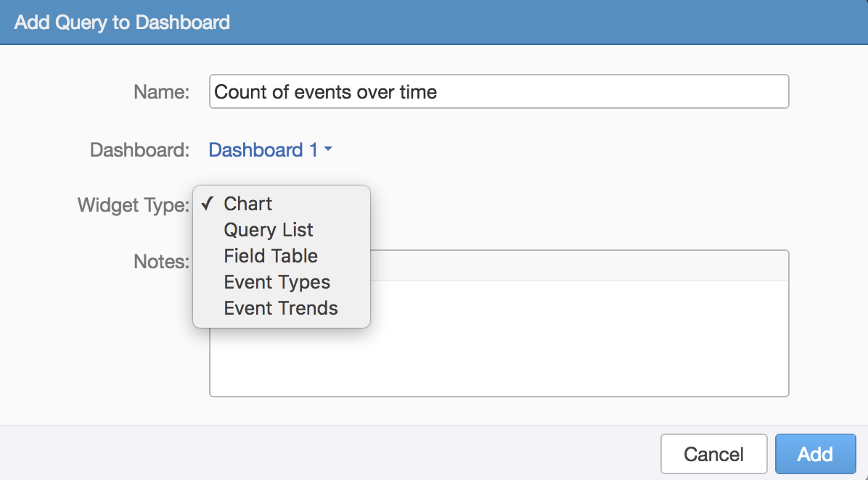Click the Name: field label
This screenshot has width=868, height=480.
161,92
